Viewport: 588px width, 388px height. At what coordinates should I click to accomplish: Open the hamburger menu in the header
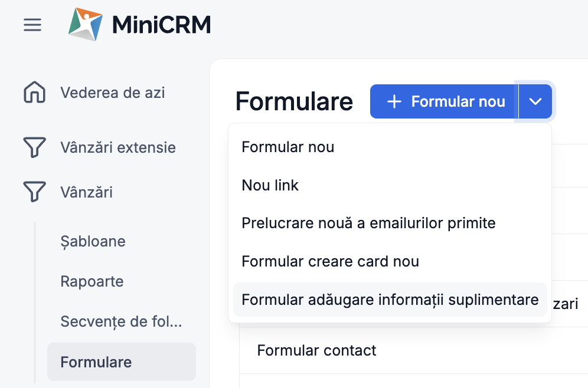coord(32,25)
